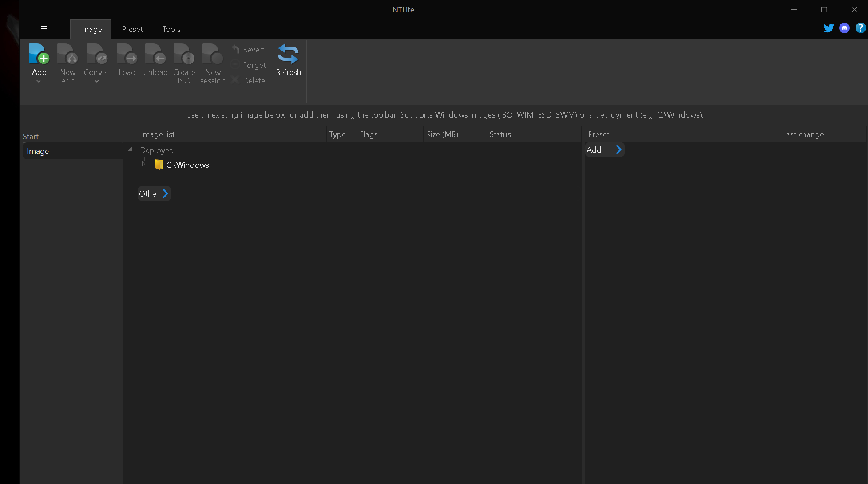Screen dimensions: 868x484
Task: Open the Add image dropdown arrow
Action: [39, 81]
